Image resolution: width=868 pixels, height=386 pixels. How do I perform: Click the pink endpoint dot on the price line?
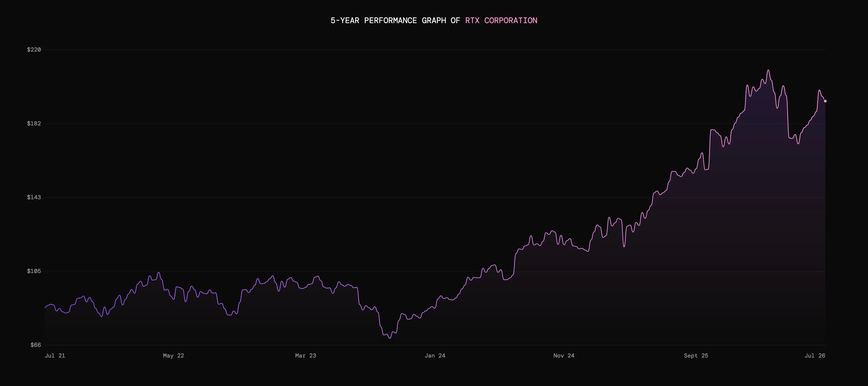coord(825,101)
